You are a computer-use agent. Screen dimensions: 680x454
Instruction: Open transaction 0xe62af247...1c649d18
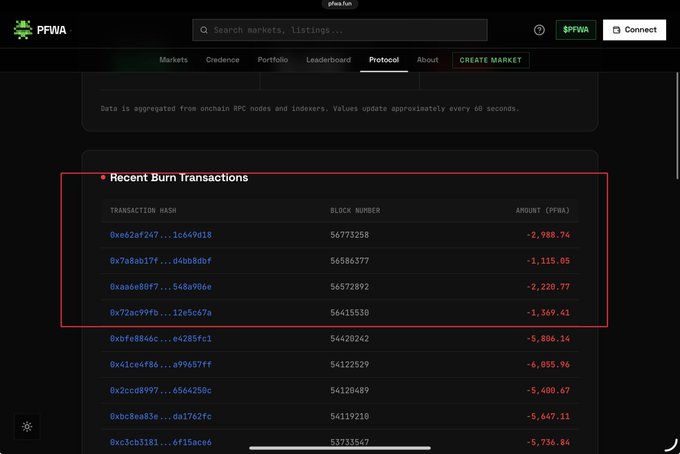click(161, 235)
